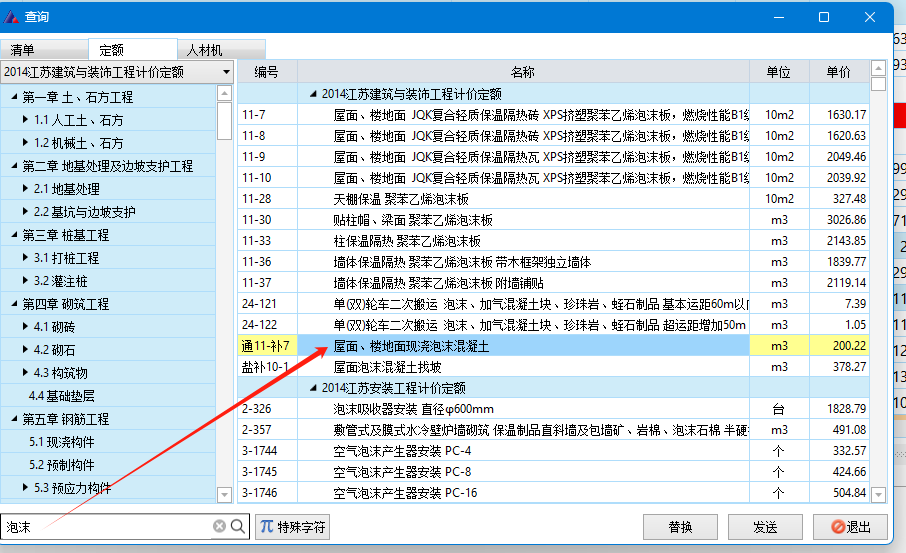The height and width of the screenshot is (553, 906).
Task: Select row 24-121 二次搬运 基本运距
Action: [x=554, y=304]
